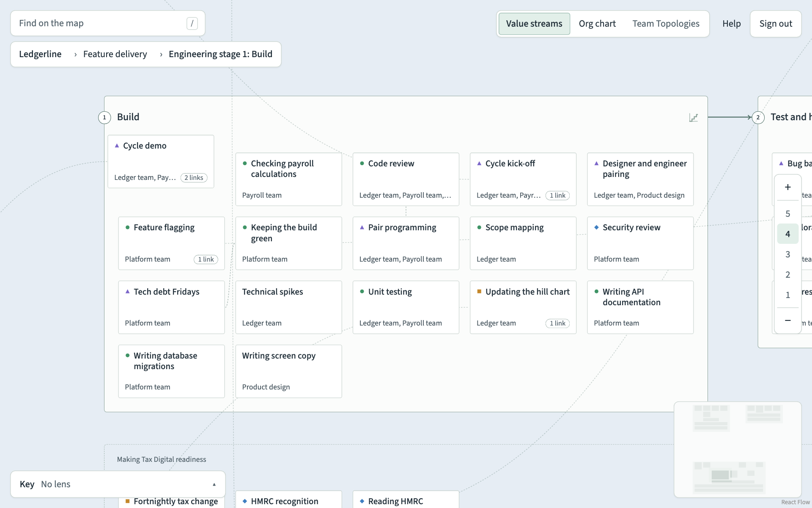Click purple triangle on Cycle kick-off card
The height and width of the screenshot is (508, 812).
tap(479, 163)
